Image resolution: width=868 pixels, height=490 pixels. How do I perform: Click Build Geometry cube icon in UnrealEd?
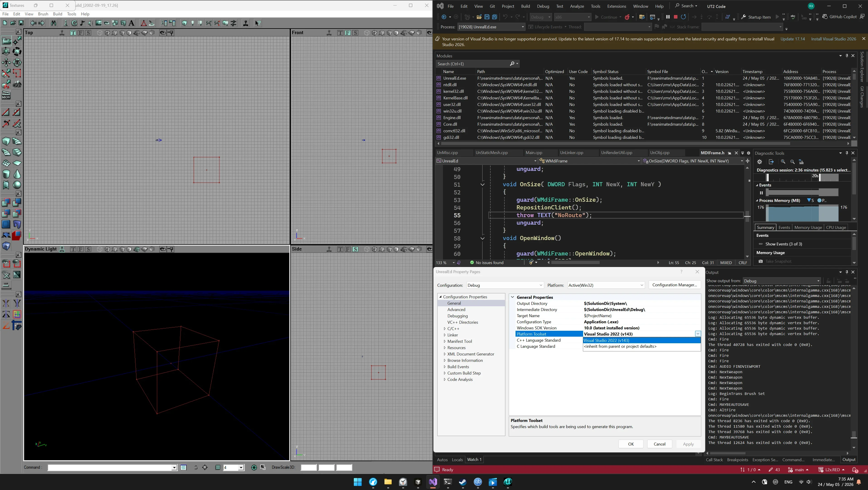point(184,23)
